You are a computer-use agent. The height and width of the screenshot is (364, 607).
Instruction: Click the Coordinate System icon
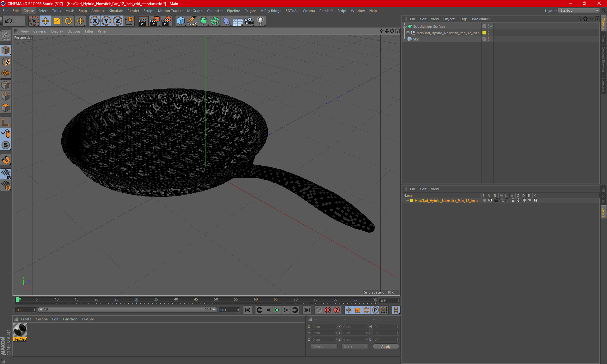129,21
